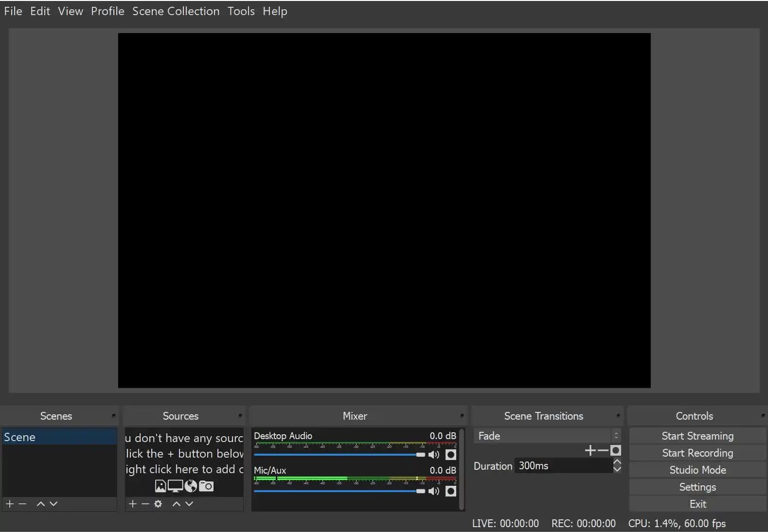The height and width of the screenshot is (532, 768).
Task: Move source down with down arrow
Action: point(189,504)
